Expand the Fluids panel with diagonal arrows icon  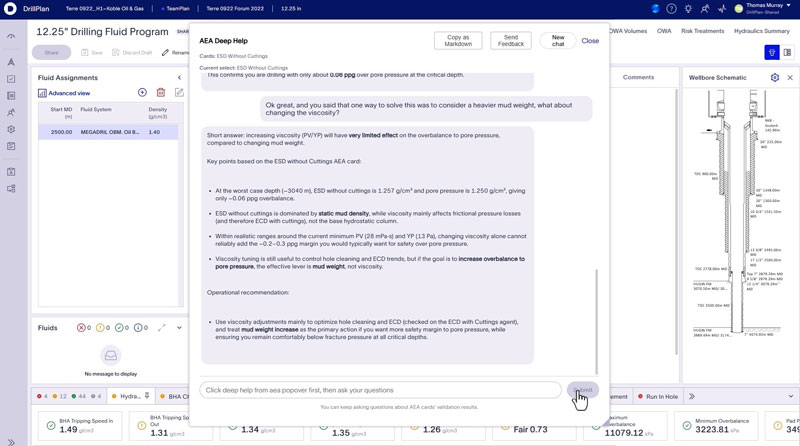point(162,328)
